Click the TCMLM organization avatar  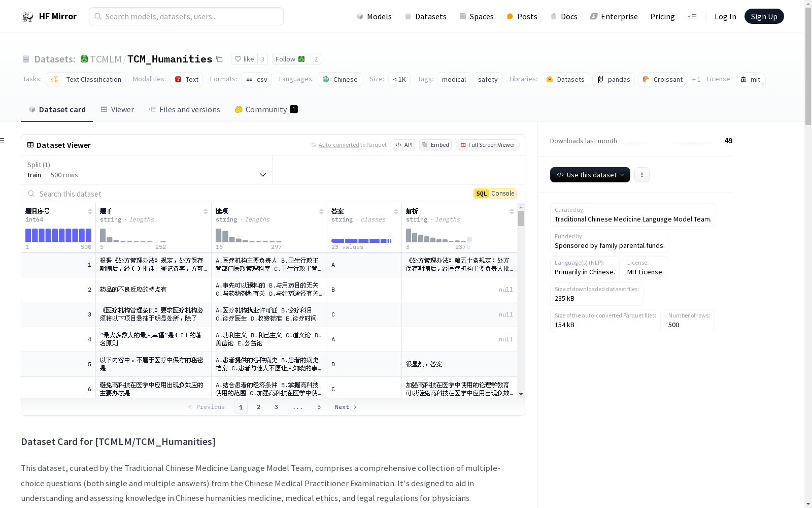coord(84,59)
